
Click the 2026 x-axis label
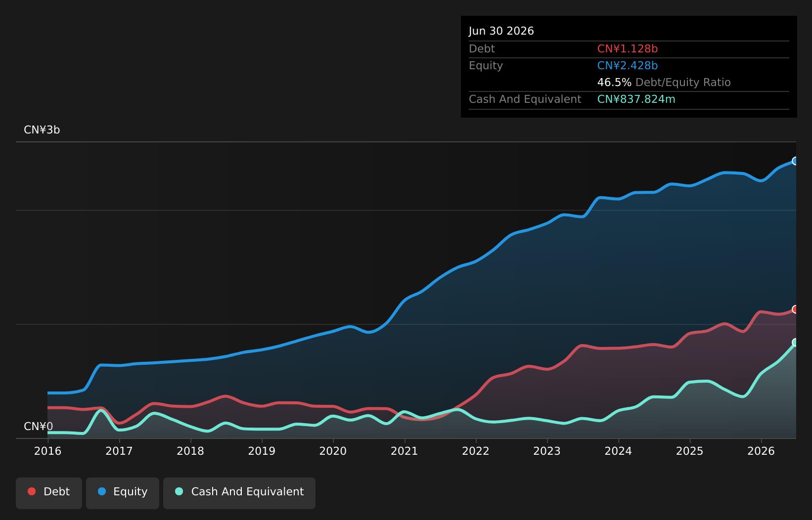point(761,451)
